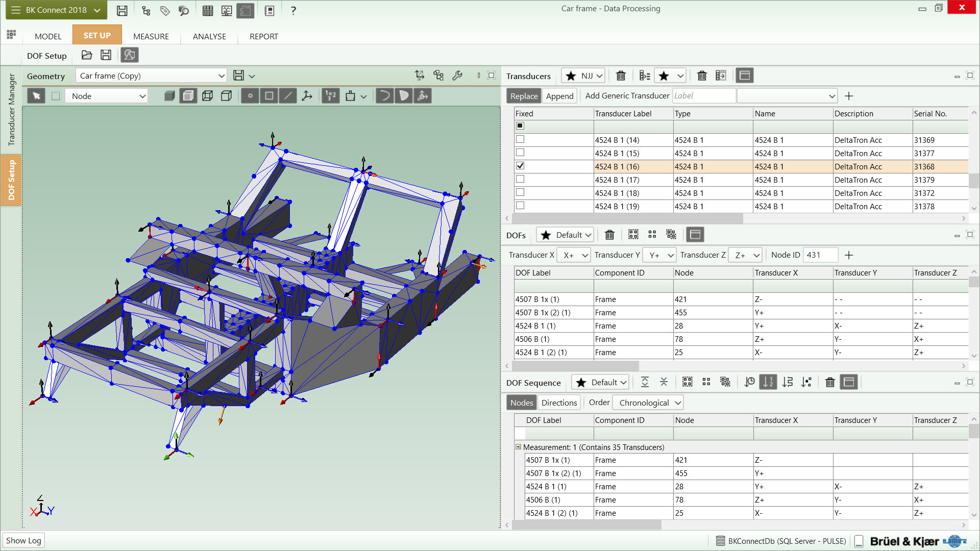This screenshot has height=551, width=980.
Task: Expand the Chronological order dropdown
Action: point(648,403)
